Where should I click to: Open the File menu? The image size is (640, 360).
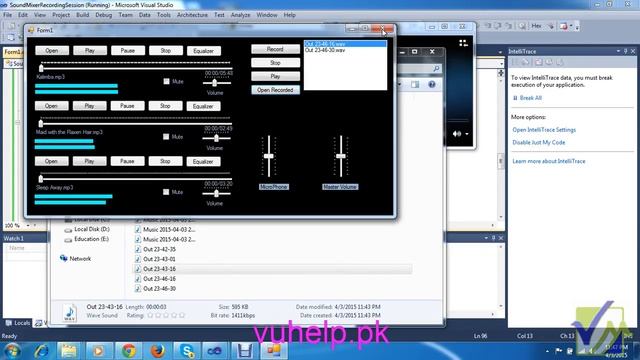pos(7,15)
